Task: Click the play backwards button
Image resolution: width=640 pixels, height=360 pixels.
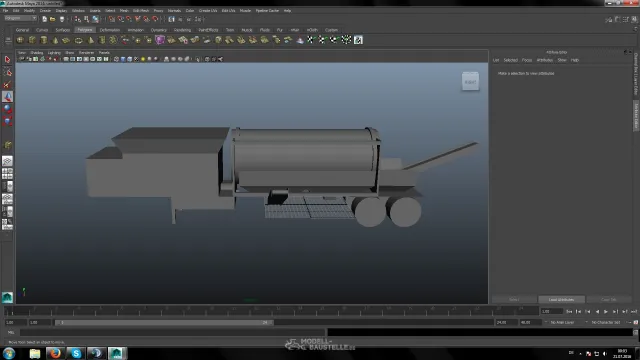Action: 597,311
